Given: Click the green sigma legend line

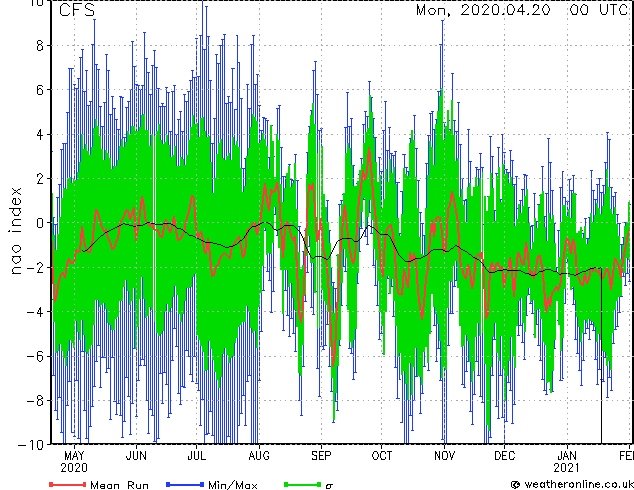Looking at the screenshot, I should [303, 484].
